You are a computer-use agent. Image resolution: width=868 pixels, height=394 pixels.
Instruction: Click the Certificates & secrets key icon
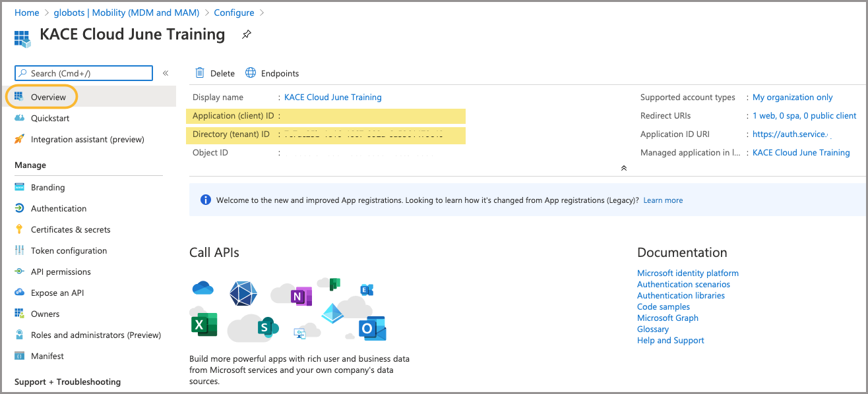pos(18,229)
